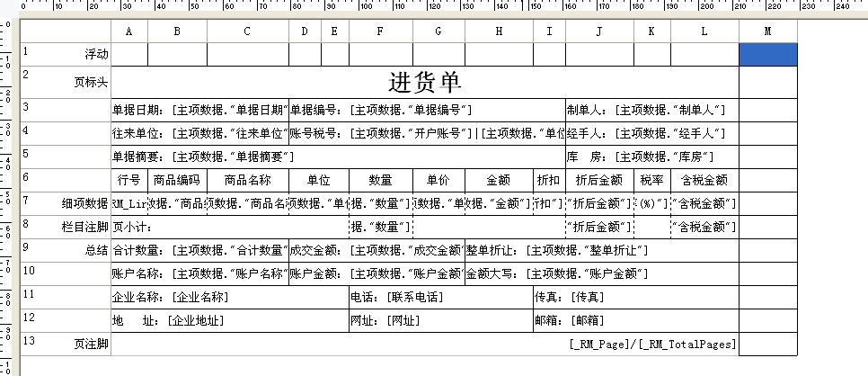The width and height of the screenshot is (868, 376).
Task: Select the 合计数量 field cell
Action: tap(199, 250)
